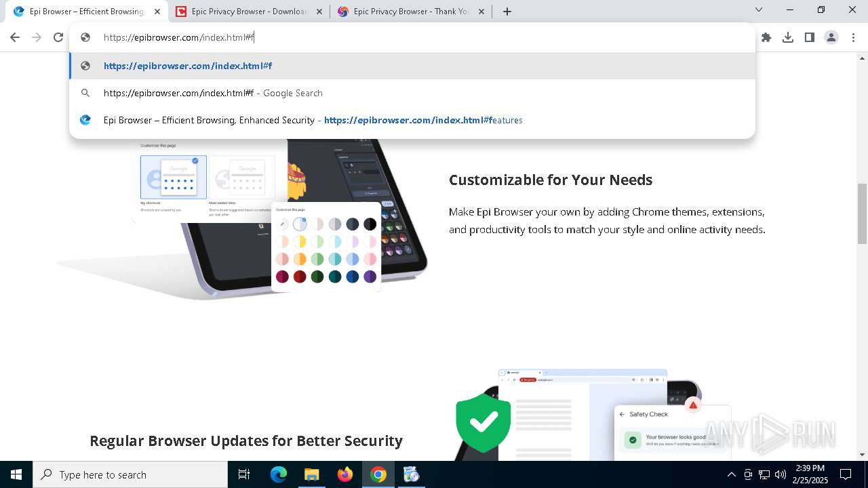Click the volume speaker tray icon
The image size is (868, 488).
[x=781, y=474]
